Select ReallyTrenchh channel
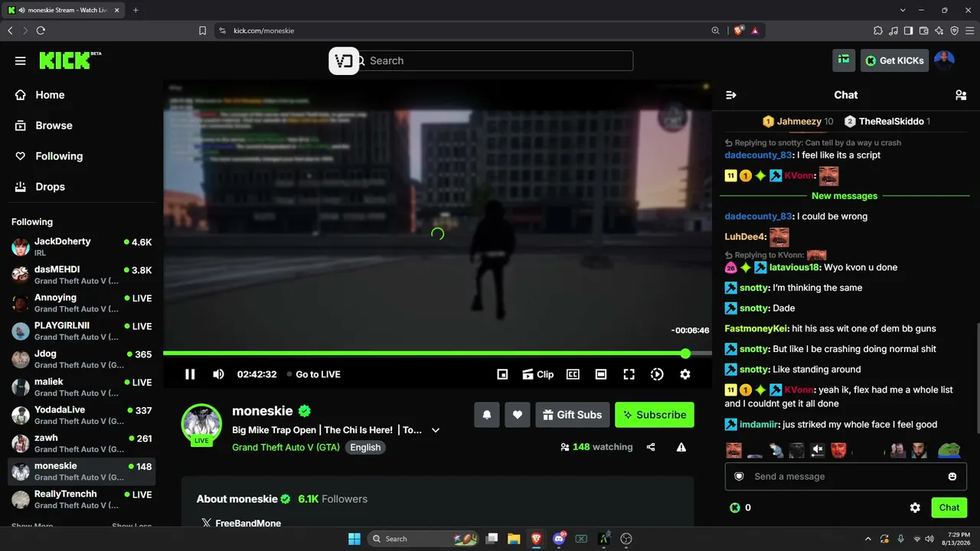The width and height of the screenshot is (980, 551). (82, 499)
